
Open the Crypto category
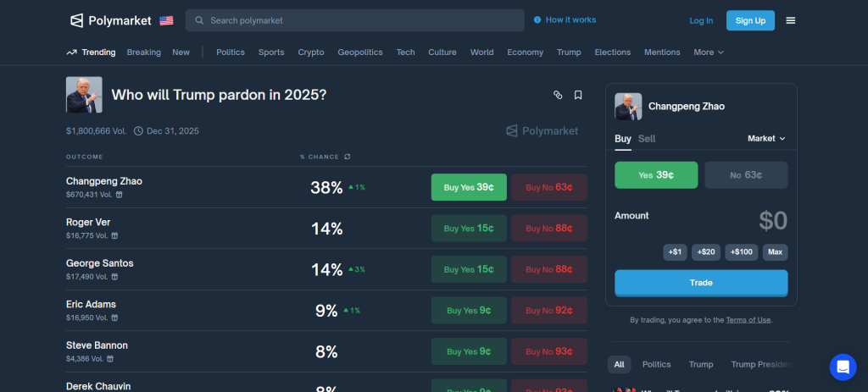[x=311, y=52]
